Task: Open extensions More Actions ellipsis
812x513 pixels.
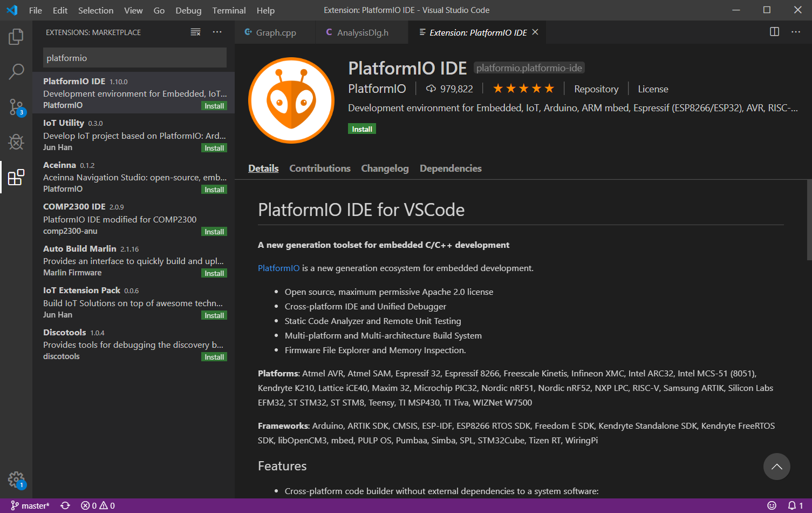Action: [x=217, y=32]
